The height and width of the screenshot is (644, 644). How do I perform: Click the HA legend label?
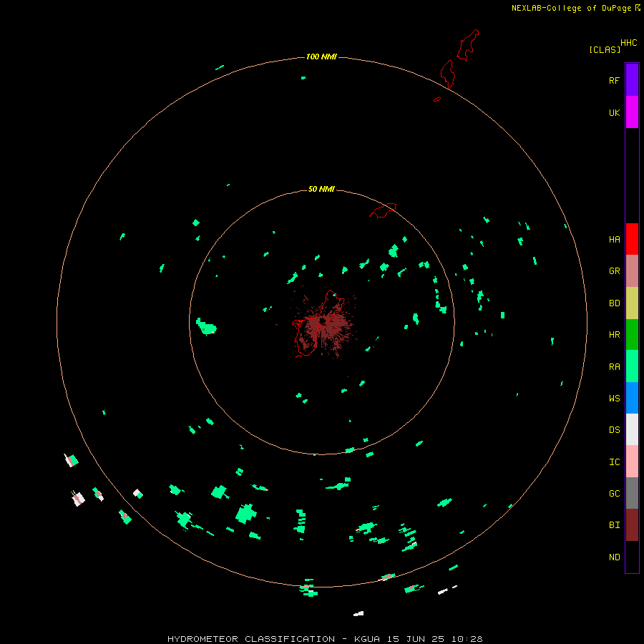pos(614,240)
